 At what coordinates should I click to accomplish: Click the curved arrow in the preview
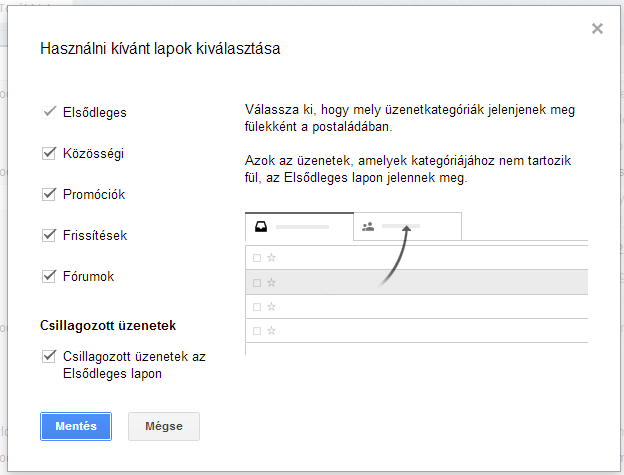(395, 255)
